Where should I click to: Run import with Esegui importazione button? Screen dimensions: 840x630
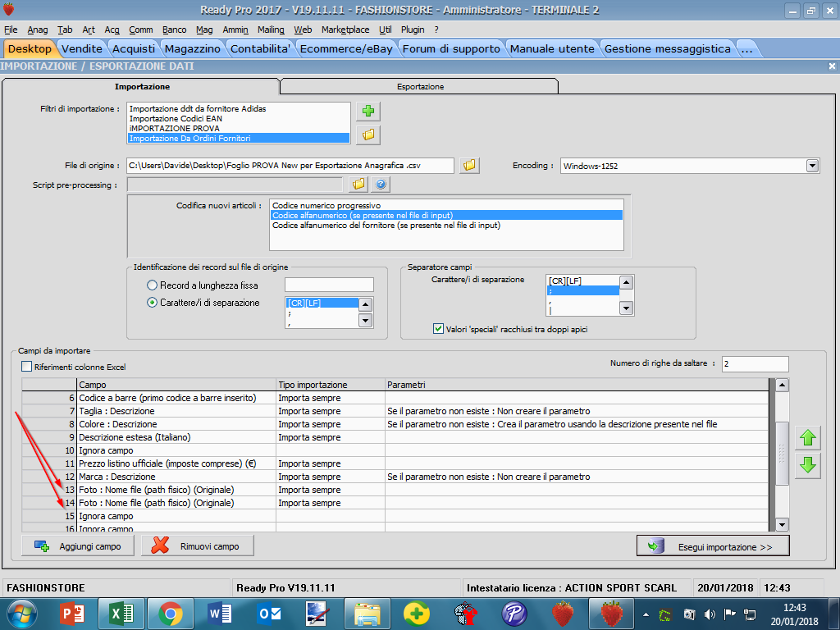coord(713,546)
